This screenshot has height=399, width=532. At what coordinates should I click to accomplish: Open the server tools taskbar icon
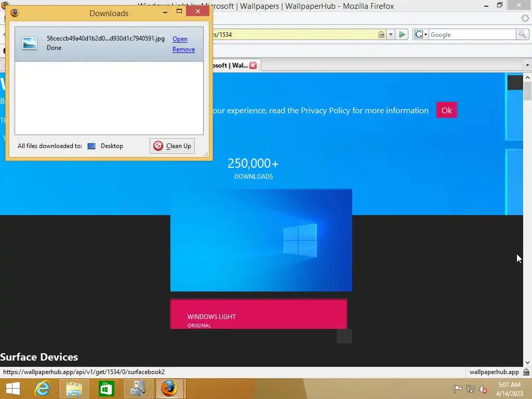[x=138, y=389]
